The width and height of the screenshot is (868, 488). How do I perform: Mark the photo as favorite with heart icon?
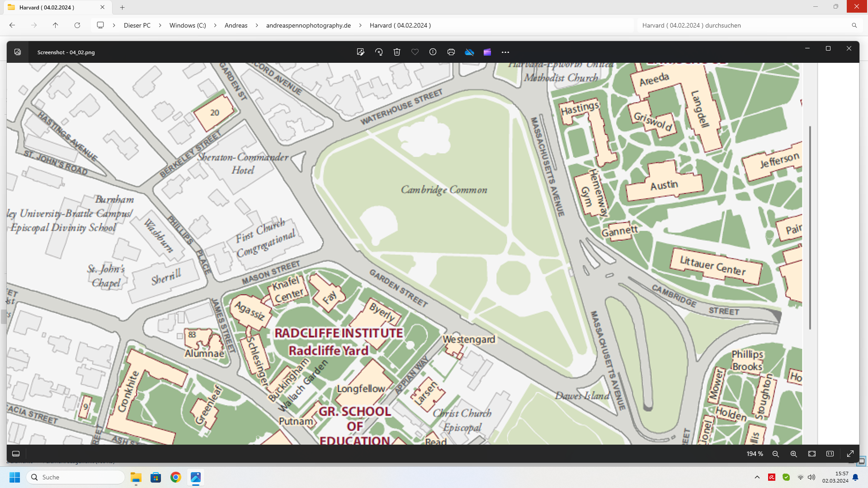pyautogui.click(x=415, y=52)
